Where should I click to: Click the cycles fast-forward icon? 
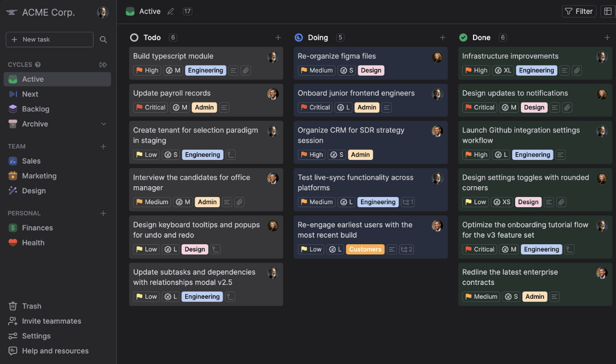click(103, 65)
